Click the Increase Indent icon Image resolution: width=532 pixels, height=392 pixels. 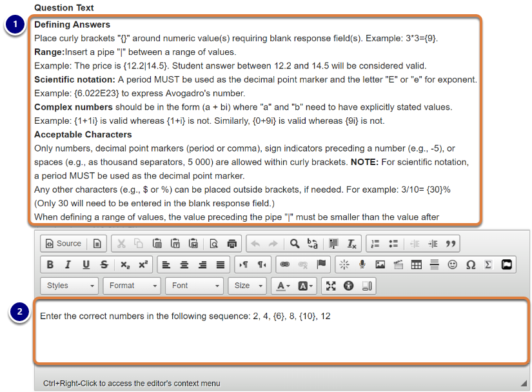(x=433, y=244)
